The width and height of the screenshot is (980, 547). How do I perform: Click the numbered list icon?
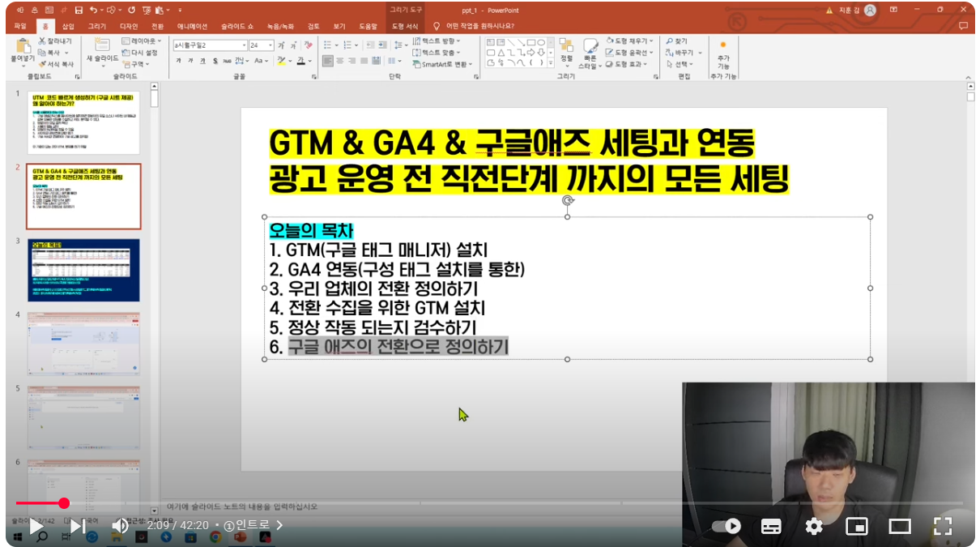pos(349,45)
